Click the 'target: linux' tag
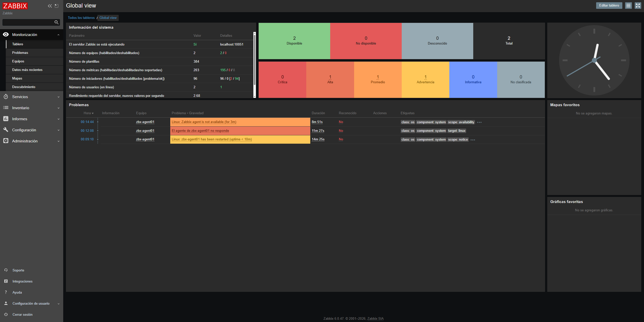Screen dimensions: 644x322 click(x=457, y=131)
